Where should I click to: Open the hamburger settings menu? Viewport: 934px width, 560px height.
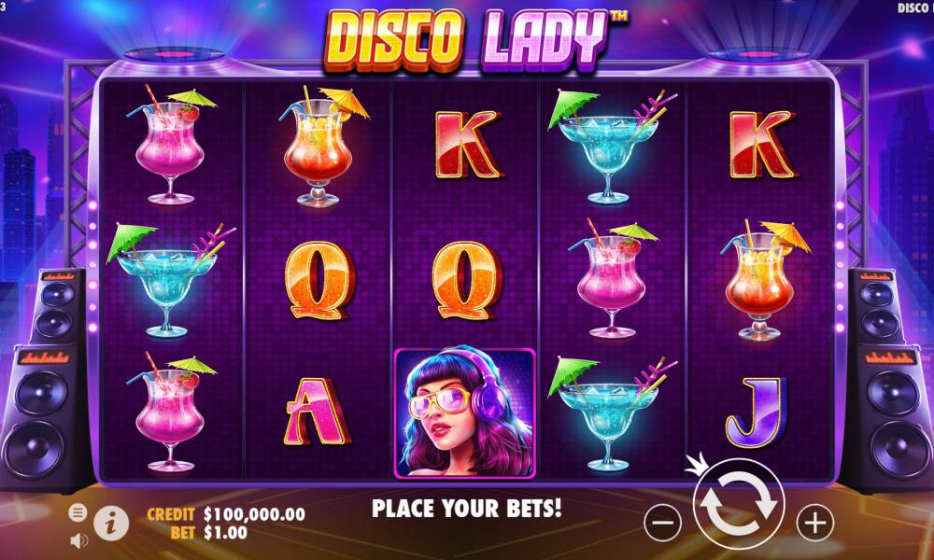tap(78, 512)
